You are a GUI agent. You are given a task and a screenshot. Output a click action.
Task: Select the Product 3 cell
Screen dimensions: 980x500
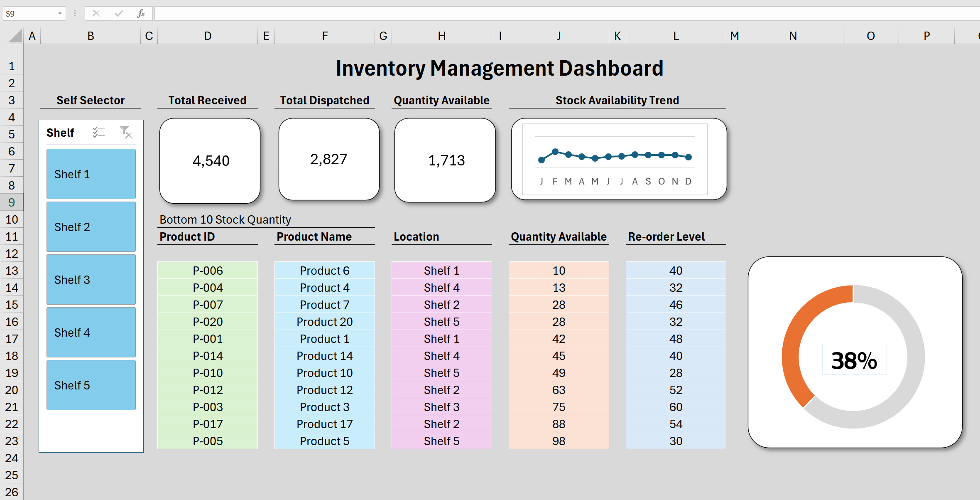point(325,407)
